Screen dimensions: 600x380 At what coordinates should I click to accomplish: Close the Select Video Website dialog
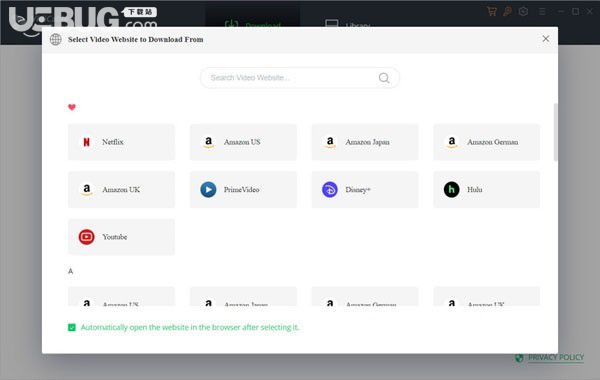point(546,39)
